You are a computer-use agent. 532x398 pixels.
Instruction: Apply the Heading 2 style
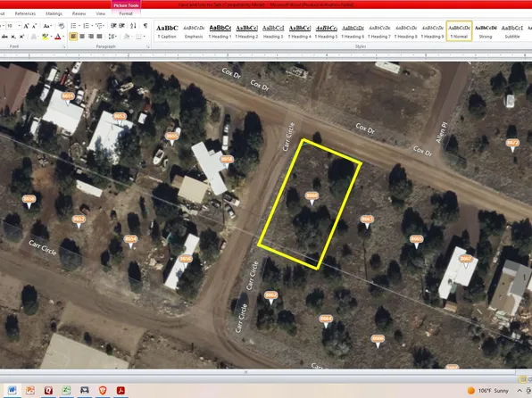246,31
